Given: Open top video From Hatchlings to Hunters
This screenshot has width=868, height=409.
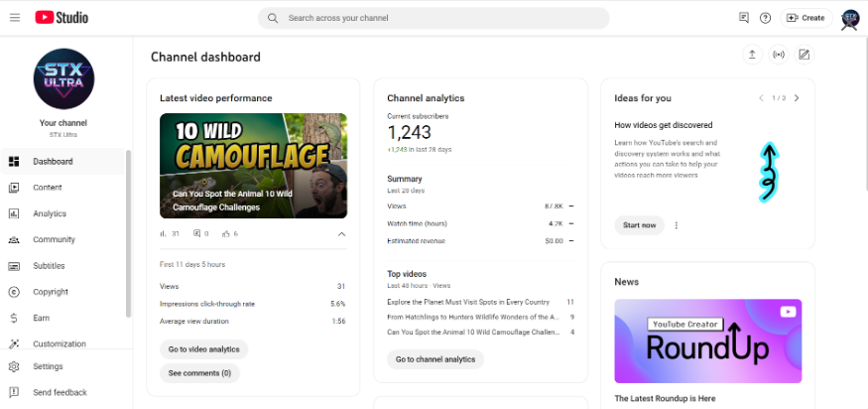Looking at the screenshot, I should pos(473,317).
